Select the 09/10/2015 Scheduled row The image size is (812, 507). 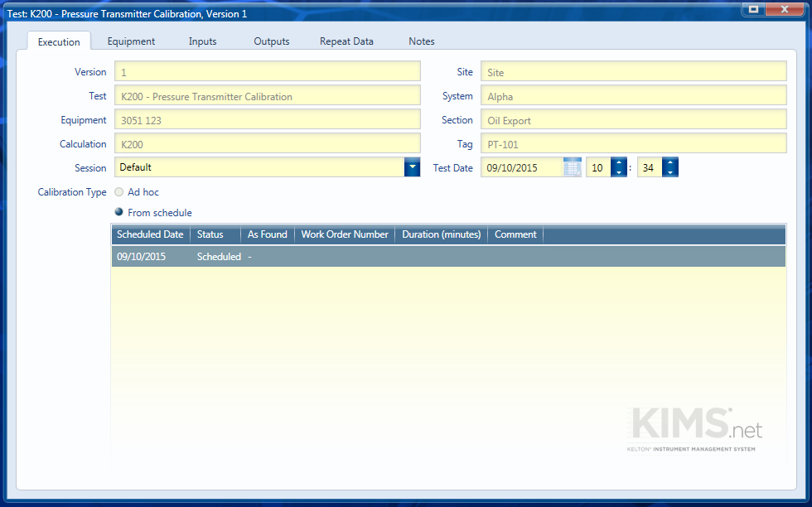coord(448,257)
